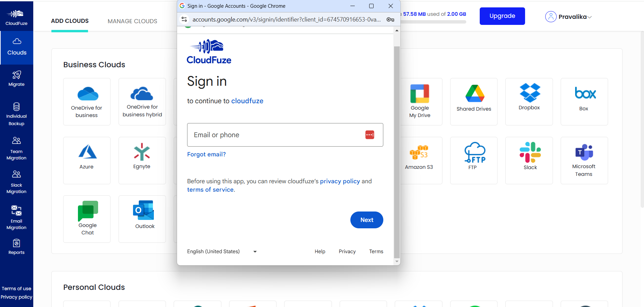This screenshot has height=307, width=644.
Task: Add Google Chat cloud
Action: [x=87, y=219]
